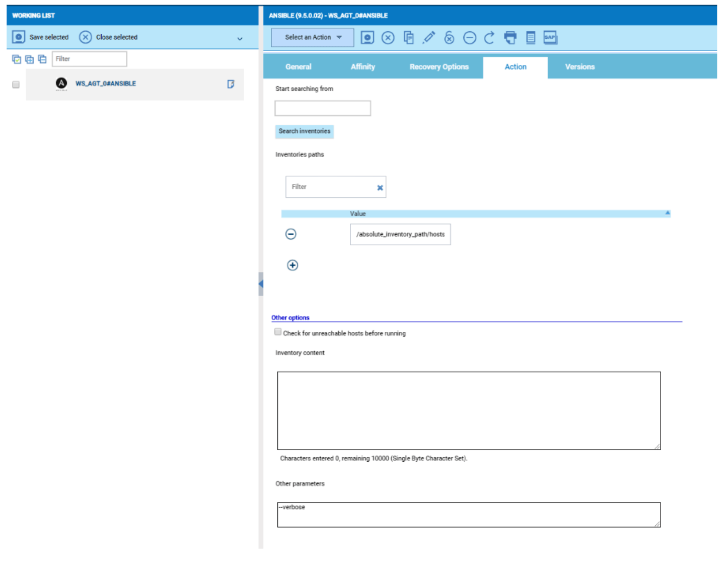Click the SAP icon in toolbar
Viewport: 728px width, 565px height.
point(550,38)
